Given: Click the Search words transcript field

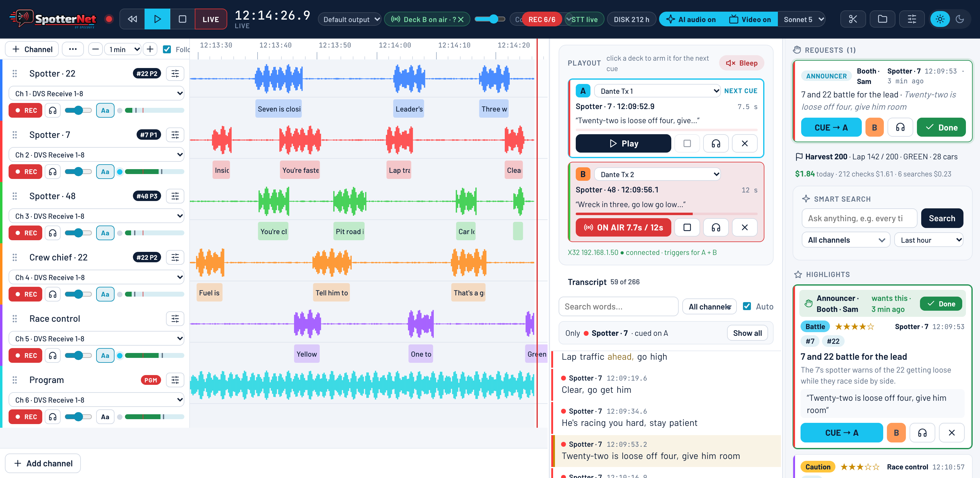Looking at the screenshot, I should tap(618, 306).
